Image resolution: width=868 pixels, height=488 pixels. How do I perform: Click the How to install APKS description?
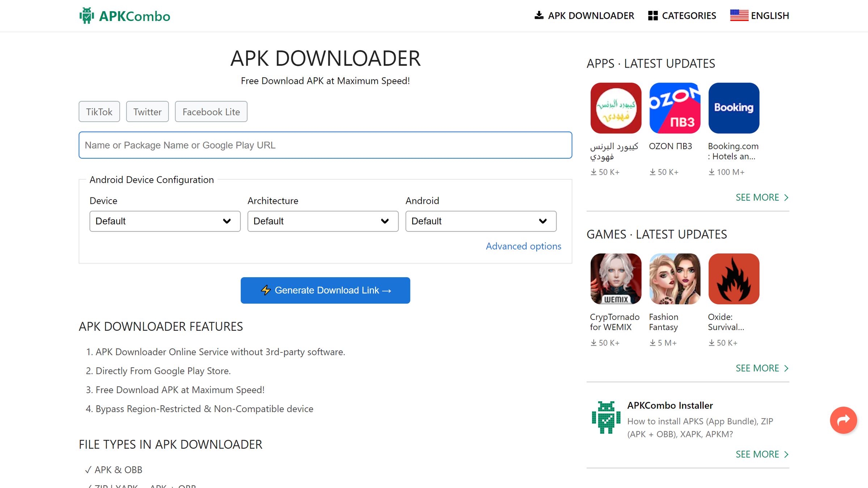[x=700, y=428]
